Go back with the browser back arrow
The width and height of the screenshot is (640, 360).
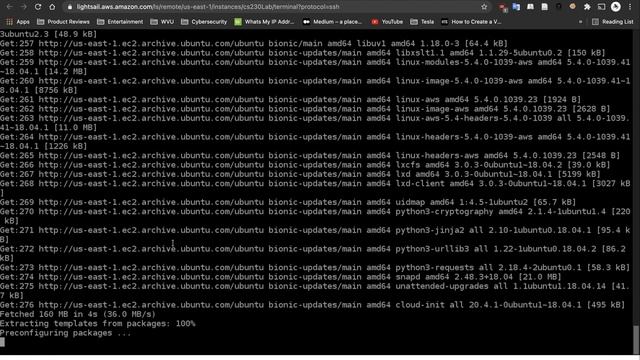point(9,7)
